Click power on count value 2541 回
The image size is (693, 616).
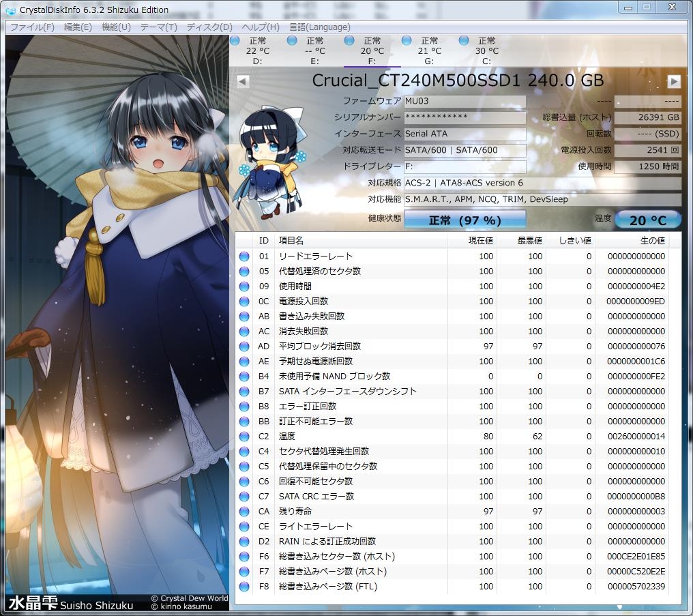[647, 150]
